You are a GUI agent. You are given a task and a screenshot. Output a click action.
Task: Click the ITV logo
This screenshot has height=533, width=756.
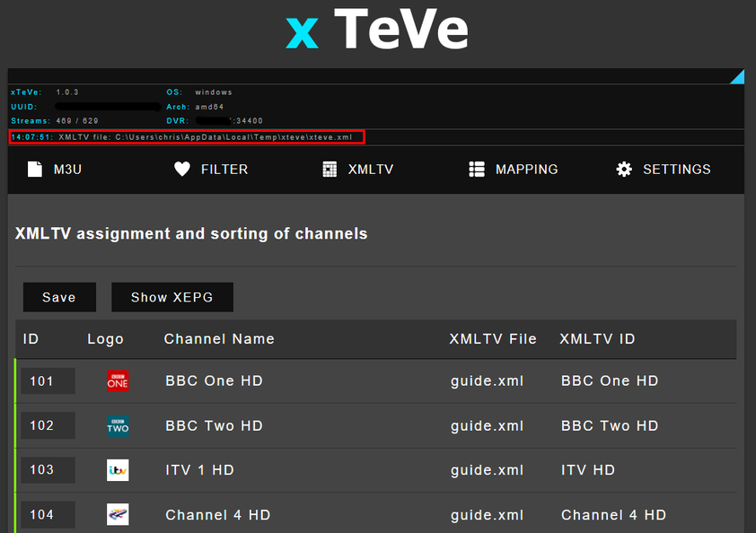coord(118,470)
